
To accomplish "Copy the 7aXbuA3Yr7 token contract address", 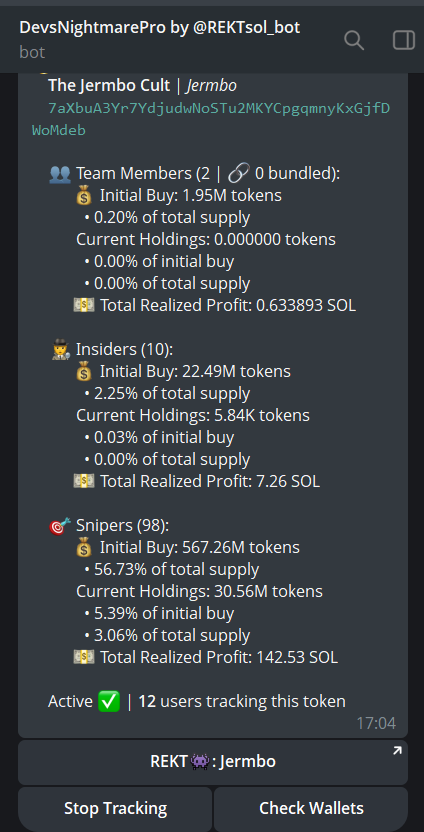I will tap(211, 119).
